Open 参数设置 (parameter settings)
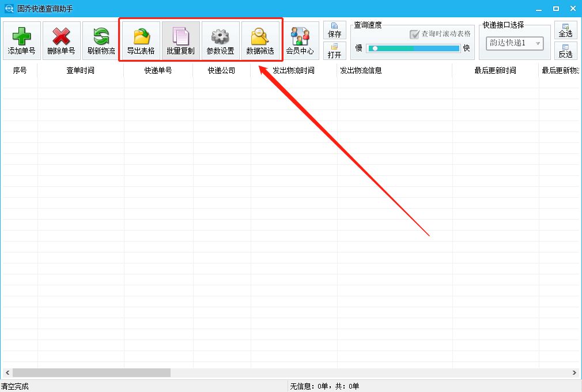The height and width of the screenshot is (392, 582). click(220, 40)
